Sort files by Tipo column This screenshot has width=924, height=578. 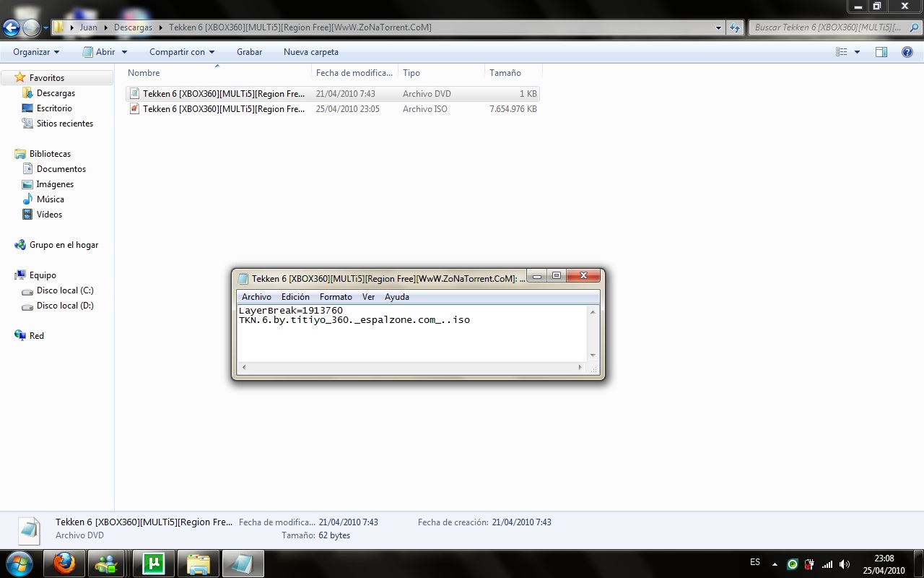(x=441, y=73)
